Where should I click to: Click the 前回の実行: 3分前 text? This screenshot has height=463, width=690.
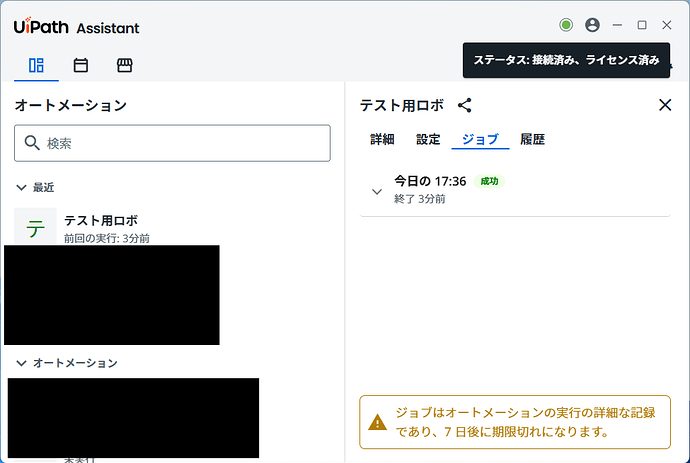pyautogui.click(x=106, y=238)
